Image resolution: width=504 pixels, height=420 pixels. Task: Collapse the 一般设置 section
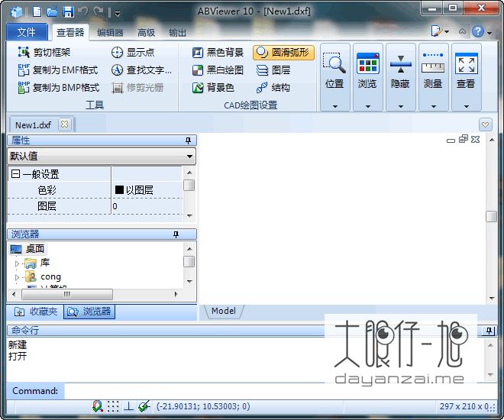click(x=15, y=174)
